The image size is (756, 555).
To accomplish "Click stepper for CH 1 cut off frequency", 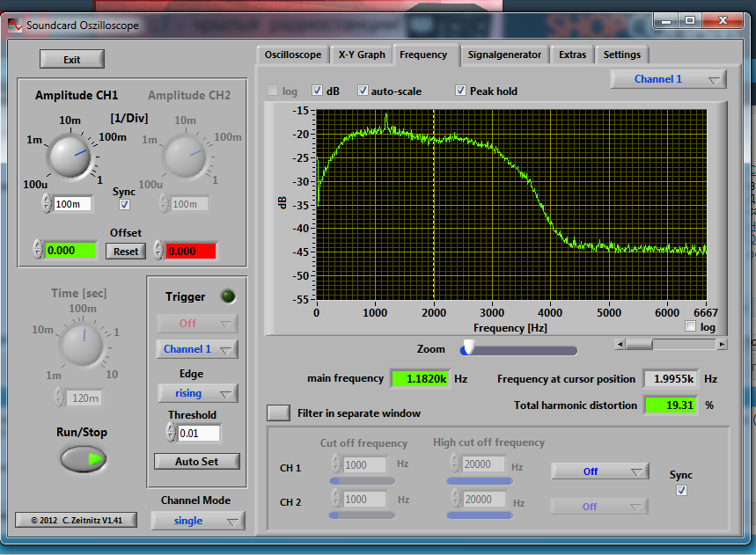I will (x=336, y=464).
